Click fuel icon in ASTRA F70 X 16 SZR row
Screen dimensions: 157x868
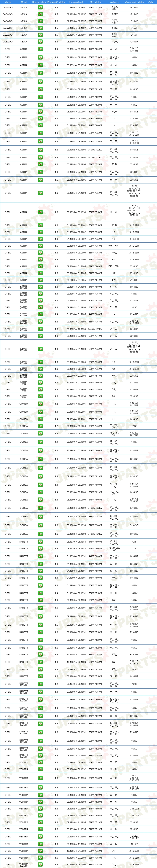pyautogui.click(x=40, y=259)
